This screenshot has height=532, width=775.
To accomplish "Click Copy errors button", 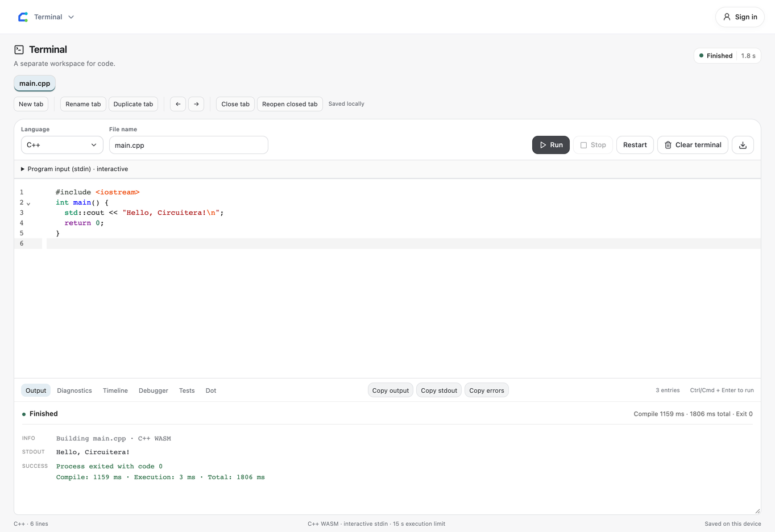I will coord(487,390).
